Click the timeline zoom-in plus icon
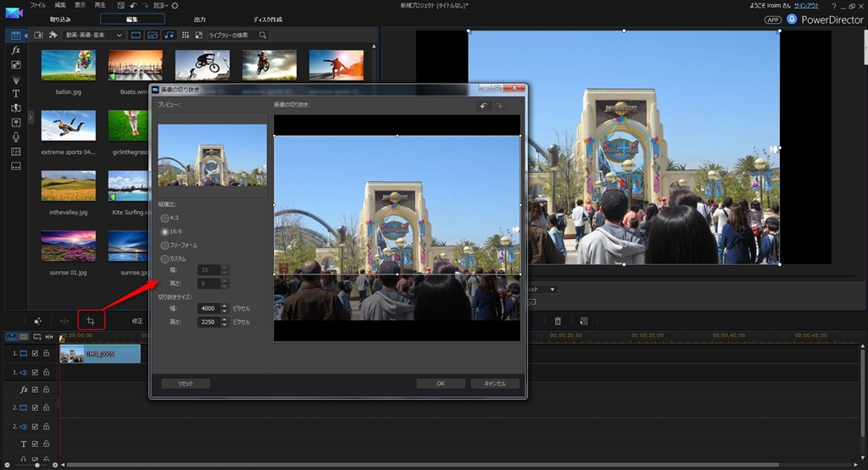The image size is (868, 470). point(55,465)
